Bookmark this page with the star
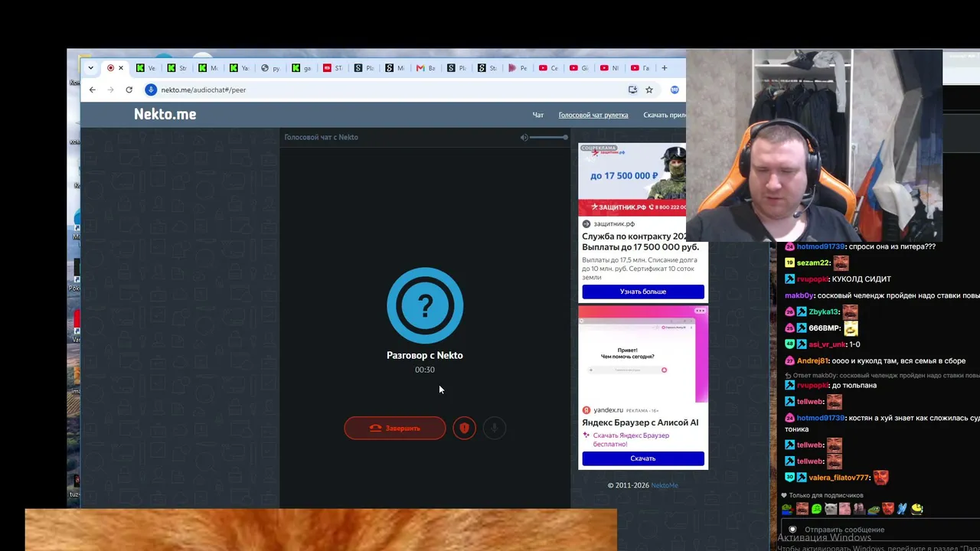The image size is (980, 551). [649, 90]
